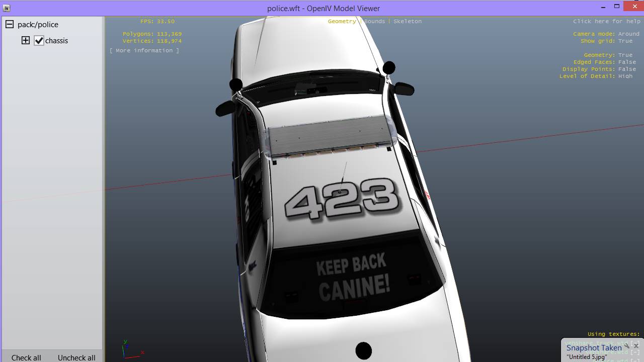Image resolution: width=644 pixels, height=362 pixels.
Task: Click the Check all button
Action: [x=26, y=357]
